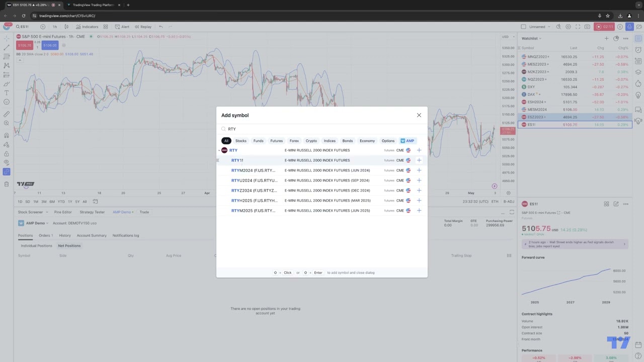Add RTYM2025 with its plus icon

(419, 211)
